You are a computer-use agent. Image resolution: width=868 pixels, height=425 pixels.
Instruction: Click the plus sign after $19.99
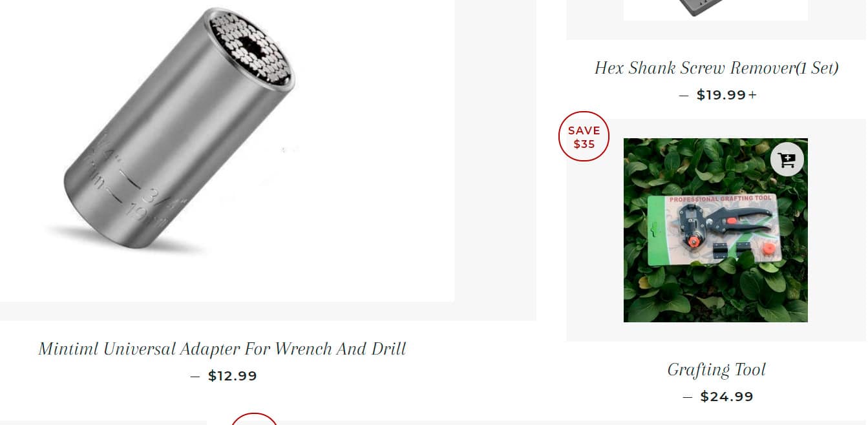pyautogui.click(x=752, y=95)
